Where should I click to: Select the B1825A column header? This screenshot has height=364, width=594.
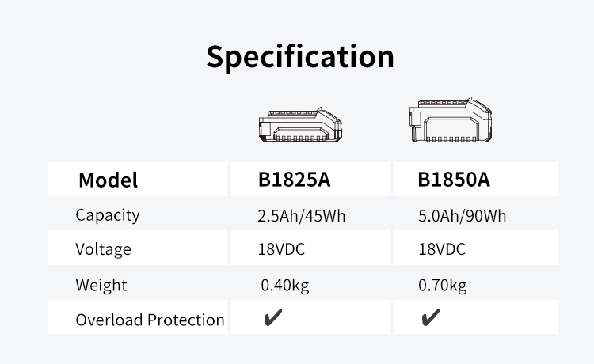coord(294,180)
